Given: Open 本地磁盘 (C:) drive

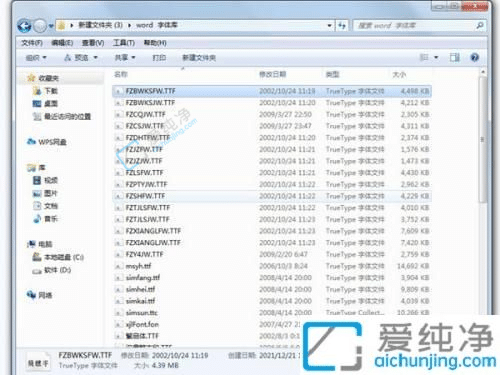Looking at the screenshot, I should 64,257.
